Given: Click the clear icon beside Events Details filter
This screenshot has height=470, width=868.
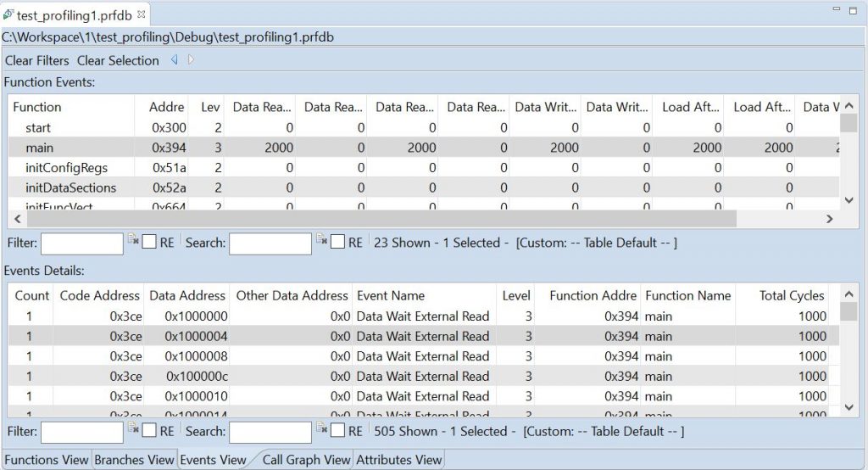Looking at the screenshot, I should pyautogui.click(x=133, y=428).
